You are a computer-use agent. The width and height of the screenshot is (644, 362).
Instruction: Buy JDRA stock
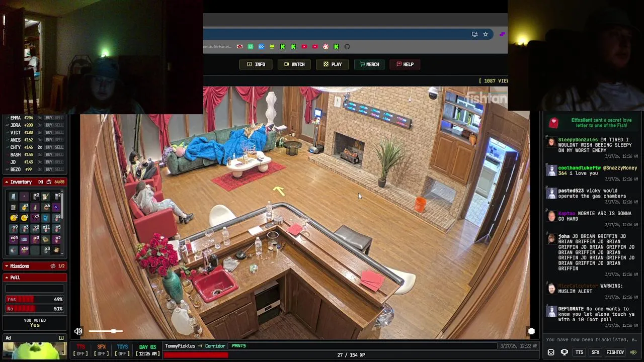coord(49,125)
